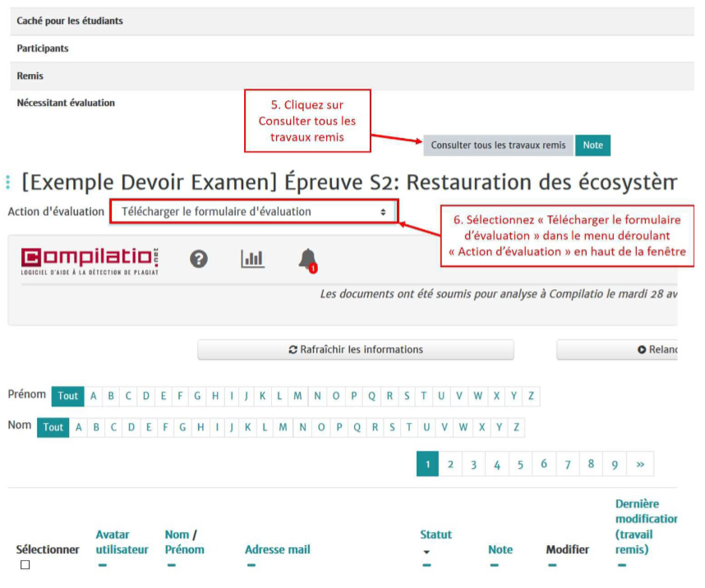The width and height of the screenshot is (705, 588).
Task: Go to page 5 of the results
Action: 520,465
